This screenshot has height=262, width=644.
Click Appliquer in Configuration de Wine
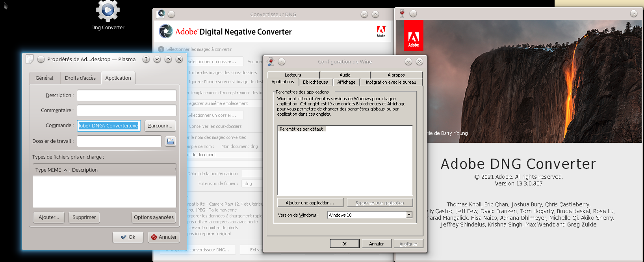(x=408, y=244)
